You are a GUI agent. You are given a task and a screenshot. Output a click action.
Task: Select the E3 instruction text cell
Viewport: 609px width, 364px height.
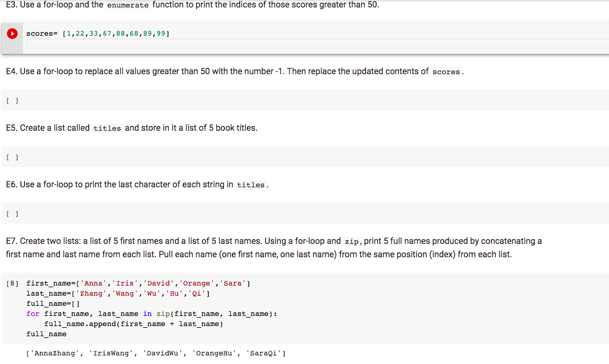(x=267, y=5)
